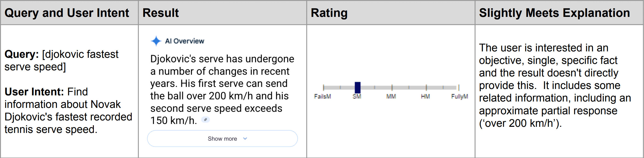Image resolution: width=644 pixels, height=158 pixels.
Task: Click the 'Slightly Meets Explanation' column header
Action: tap(554, 13)
